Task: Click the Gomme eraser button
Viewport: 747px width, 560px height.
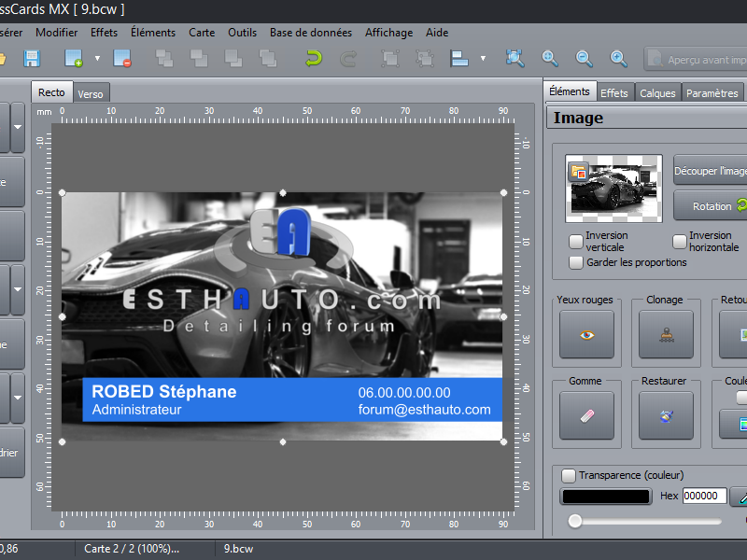Action: (x=586, y=415)
